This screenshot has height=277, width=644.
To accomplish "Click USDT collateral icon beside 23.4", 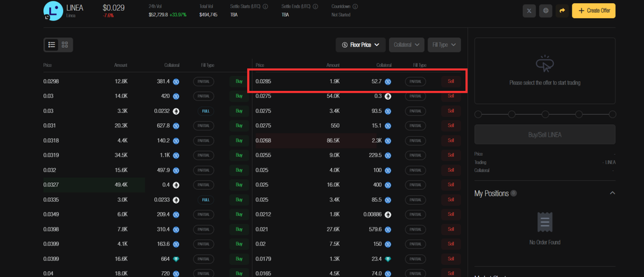I will click(x=388, y=259).
